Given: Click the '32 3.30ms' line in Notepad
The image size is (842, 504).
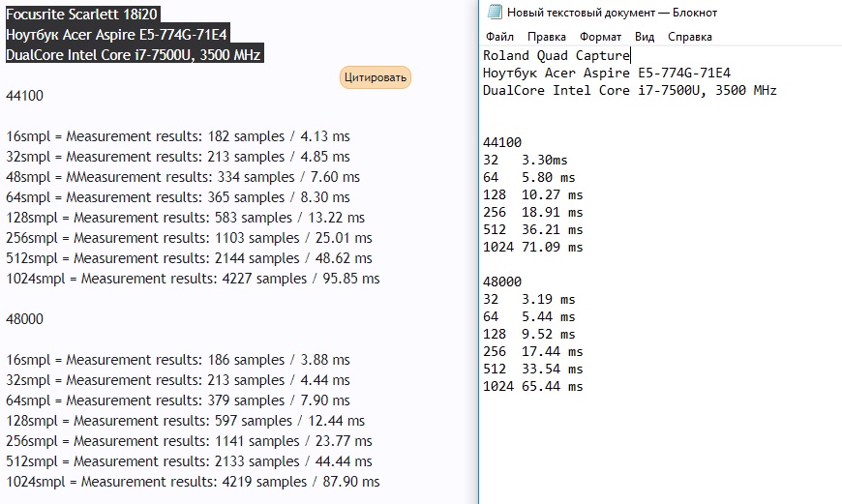Looking at the screenshot, I should point(526,160).
